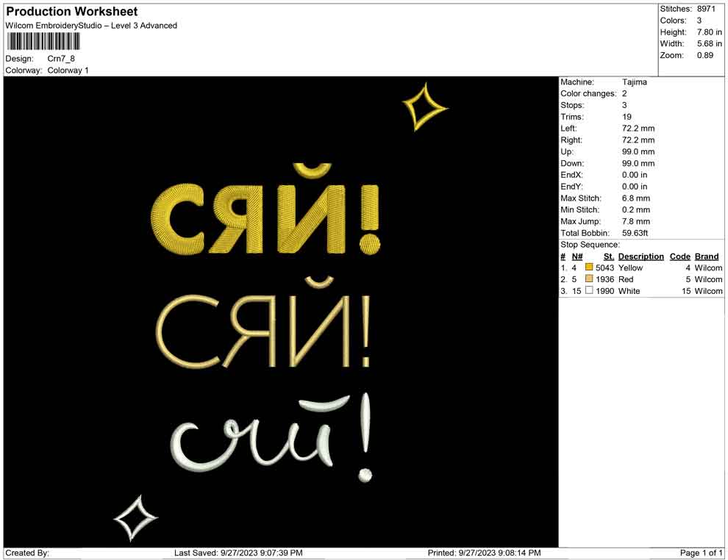Click the Zoom value 0.89
Image resolution: width=728 pixels, height=560 pixels.
(x=704, y=55)
